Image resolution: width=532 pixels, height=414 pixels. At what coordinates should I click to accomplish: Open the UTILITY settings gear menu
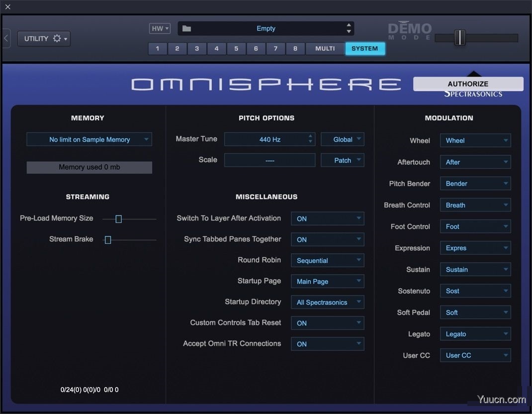(x=58, y=38)
